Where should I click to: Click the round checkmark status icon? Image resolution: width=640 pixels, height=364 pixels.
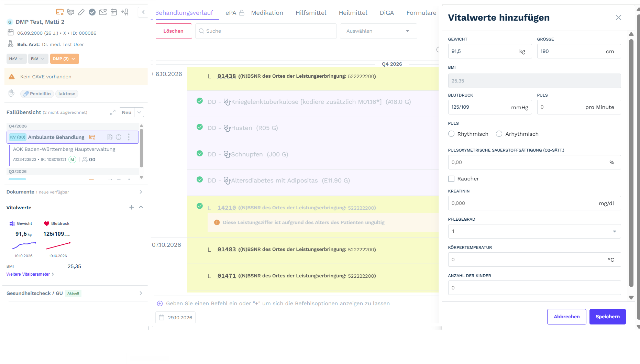[x=92, y=12]
